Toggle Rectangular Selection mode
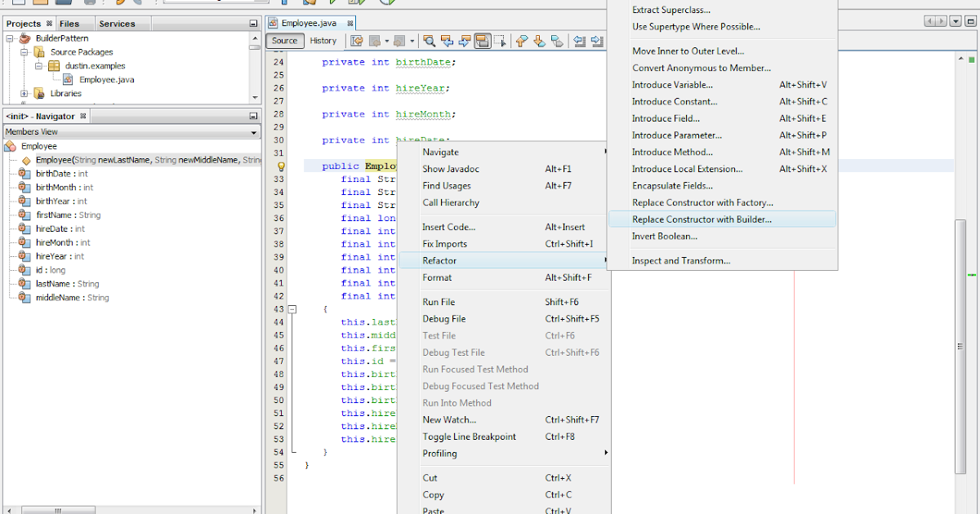980x514 pixels. pyautogui.click(x=501, y=41)
